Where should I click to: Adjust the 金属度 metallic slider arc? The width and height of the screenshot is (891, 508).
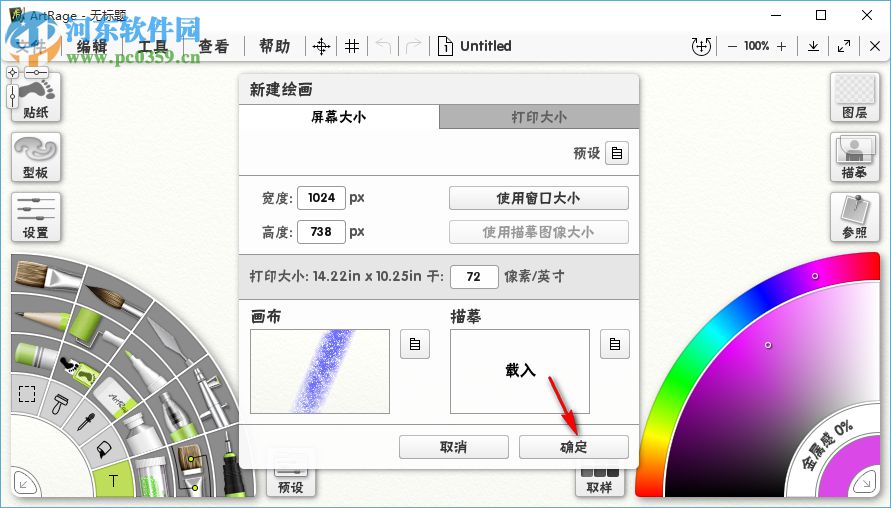(x=828, y=446)
